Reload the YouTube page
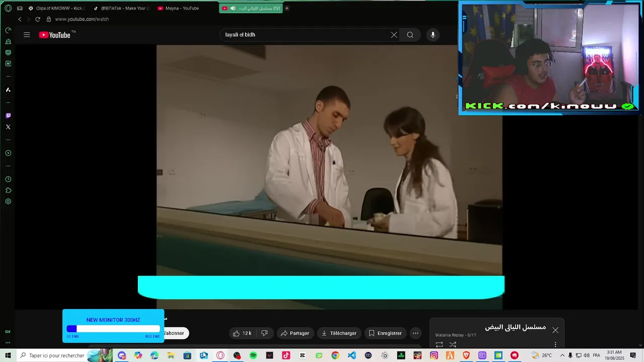644x362 pixels. click(x=37, y=19)
